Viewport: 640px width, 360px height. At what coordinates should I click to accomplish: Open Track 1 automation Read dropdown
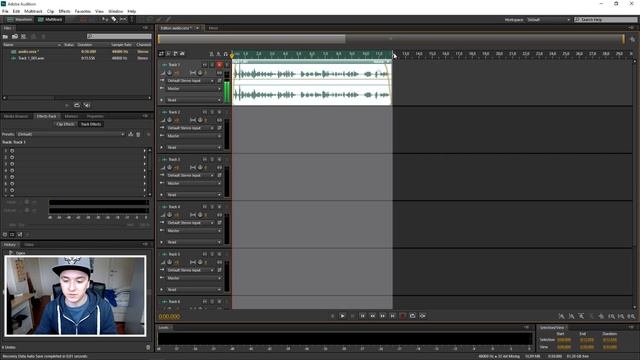click(x=193, y=100)
